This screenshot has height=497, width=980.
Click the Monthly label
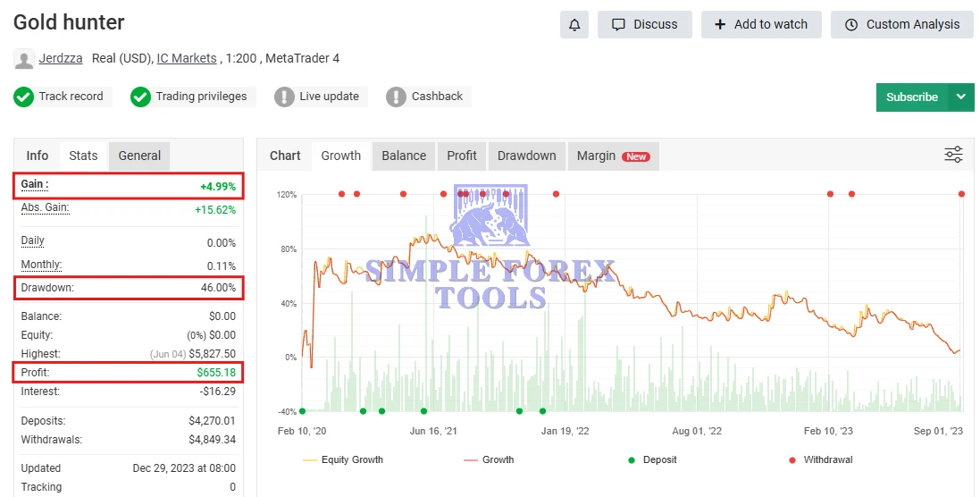(x=41, y=265)
